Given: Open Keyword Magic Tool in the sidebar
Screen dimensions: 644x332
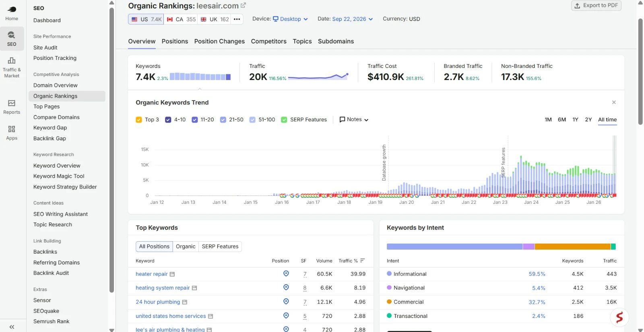Looking at the screenshot, I should pos(59,176).
